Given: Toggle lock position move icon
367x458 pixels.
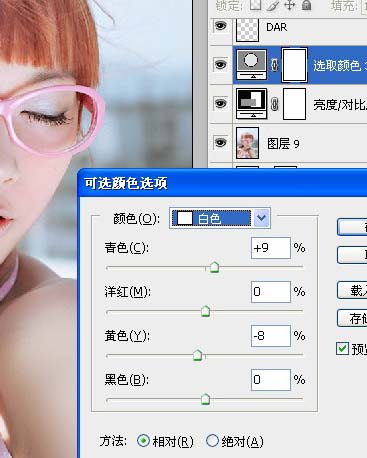Looking at the screenshot, I should click(290, 5).
